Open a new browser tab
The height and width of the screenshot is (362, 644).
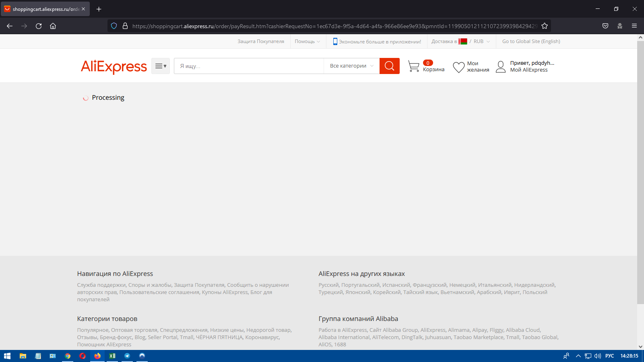(x=99, y=9)
